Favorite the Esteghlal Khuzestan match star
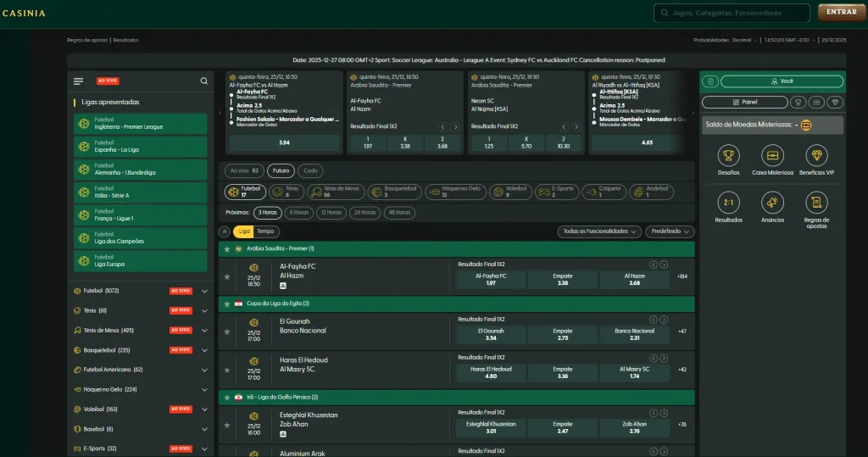 pyautogui.click(x=227, y=425)
